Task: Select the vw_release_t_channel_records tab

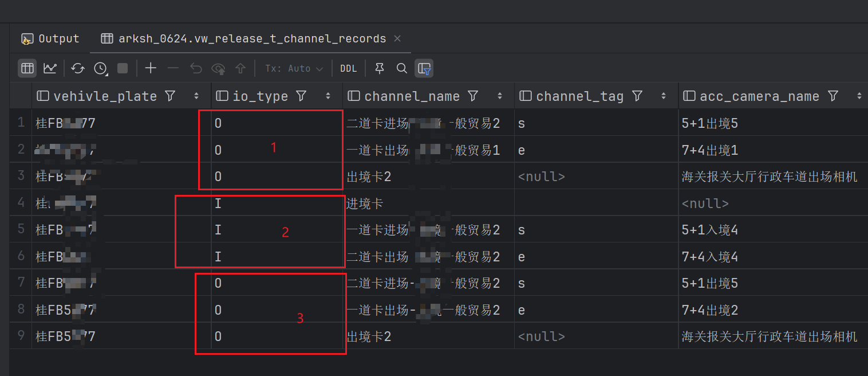Action: [251, 39]
